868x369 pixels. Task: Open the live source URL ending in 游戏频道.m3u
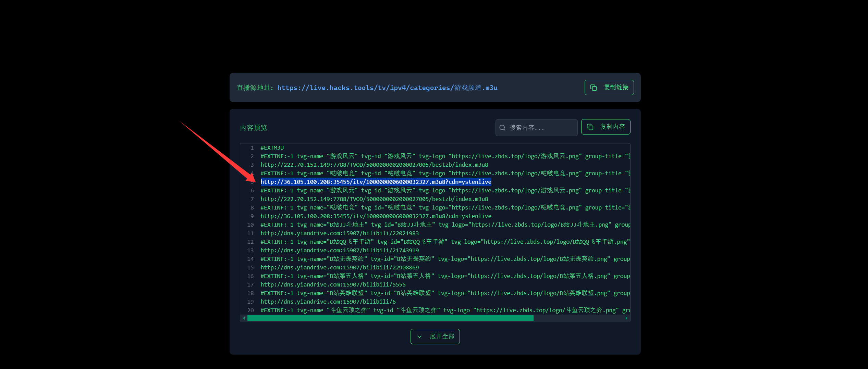388,88
